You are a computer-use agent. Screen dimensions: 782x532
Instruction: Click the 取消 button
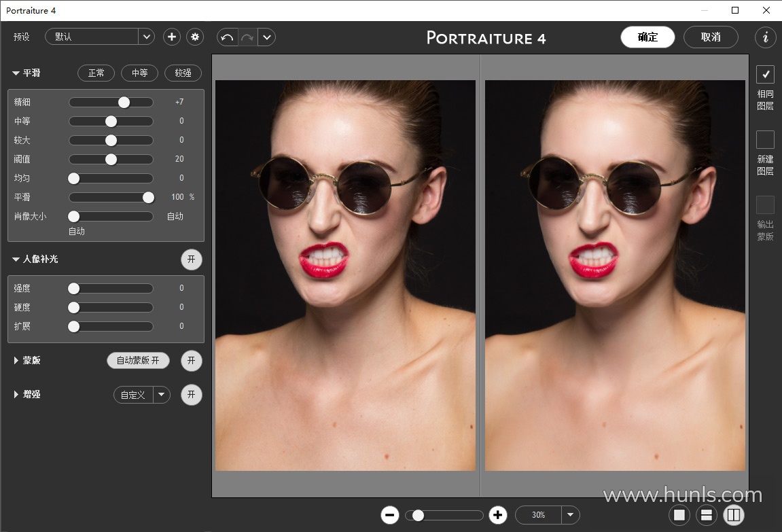tap(711, 37)
